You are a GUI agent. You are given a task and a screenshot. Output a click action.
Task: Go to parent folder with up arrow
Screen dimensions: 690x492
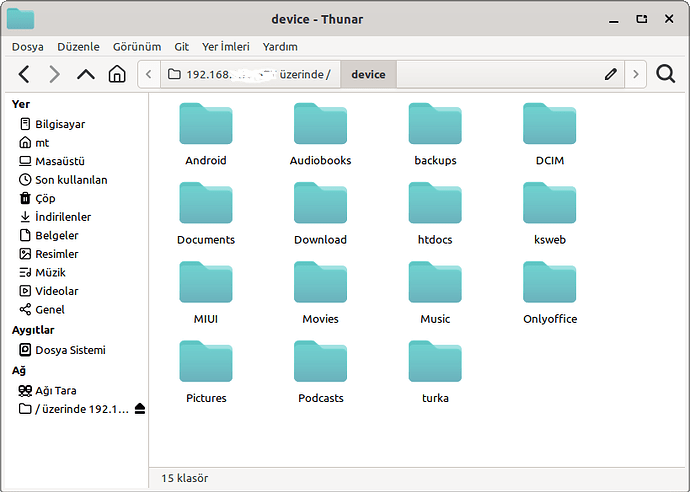tap(86, 74)
